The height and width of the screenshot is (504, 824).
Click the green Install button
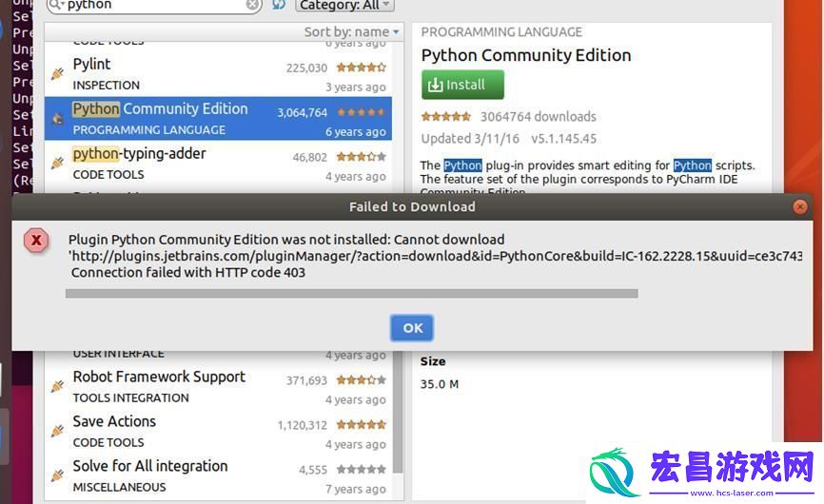pos(462,85)
